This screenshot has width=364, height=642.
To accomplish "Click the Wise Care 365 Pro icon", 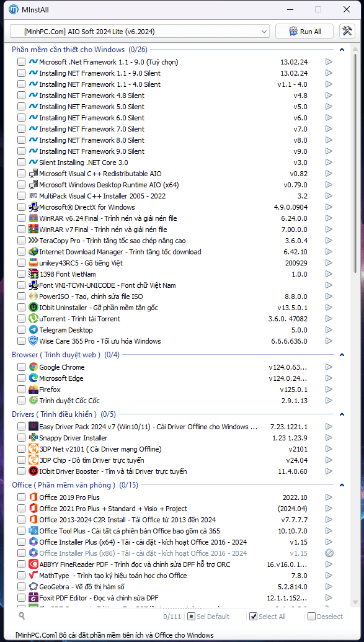I will (x=33, y=341).
